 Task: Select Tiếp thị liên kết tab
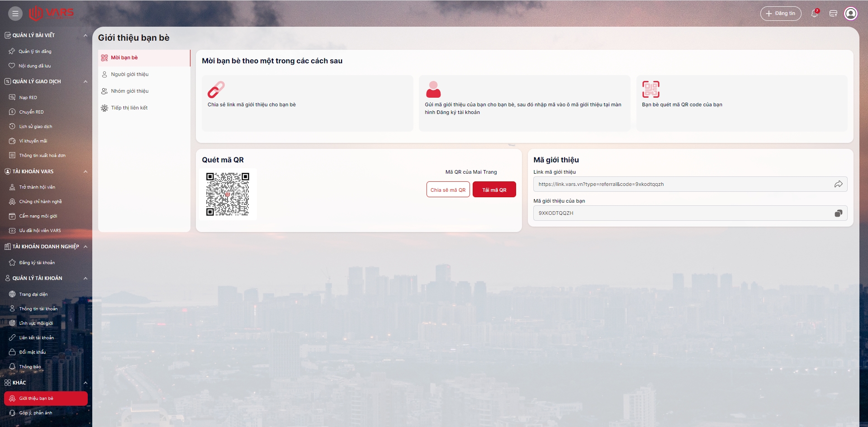tap(129, 108)
